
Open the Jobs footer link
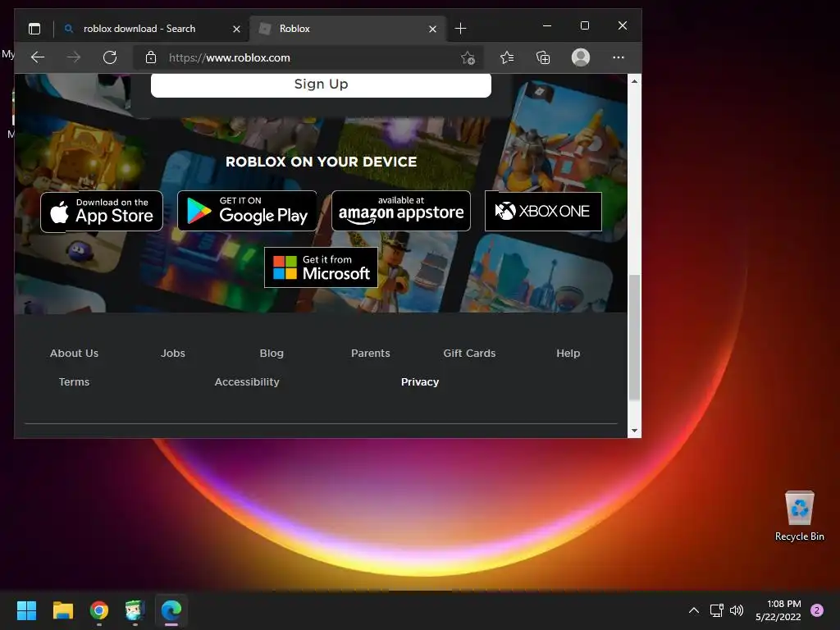(173, 353)
